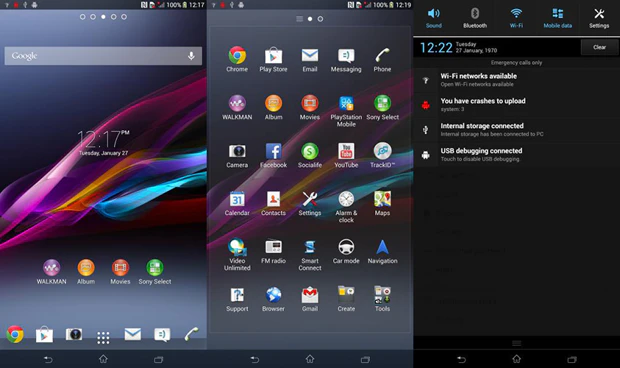Tap the Back key on the home screen
Screen dimensions: 620x368
48,359
